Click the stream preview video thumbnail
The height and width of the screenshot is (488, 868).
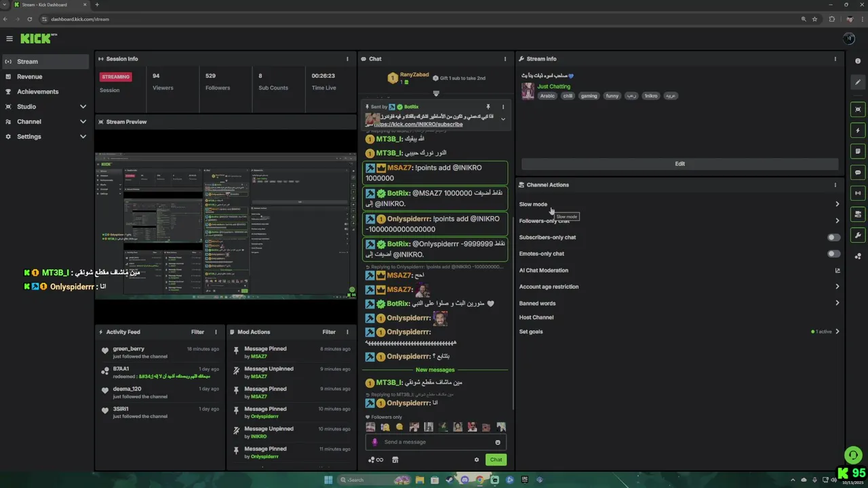[225, 226]
